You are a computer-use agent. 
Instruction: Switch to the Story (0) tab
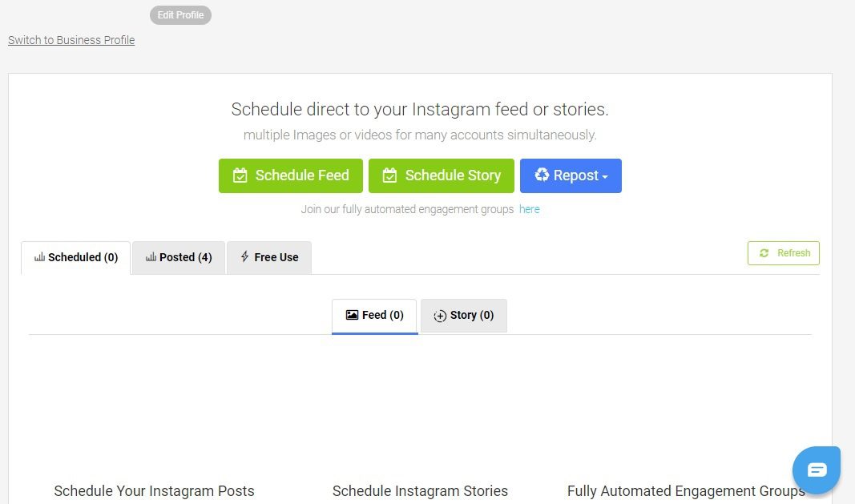(x=463, y=315)
